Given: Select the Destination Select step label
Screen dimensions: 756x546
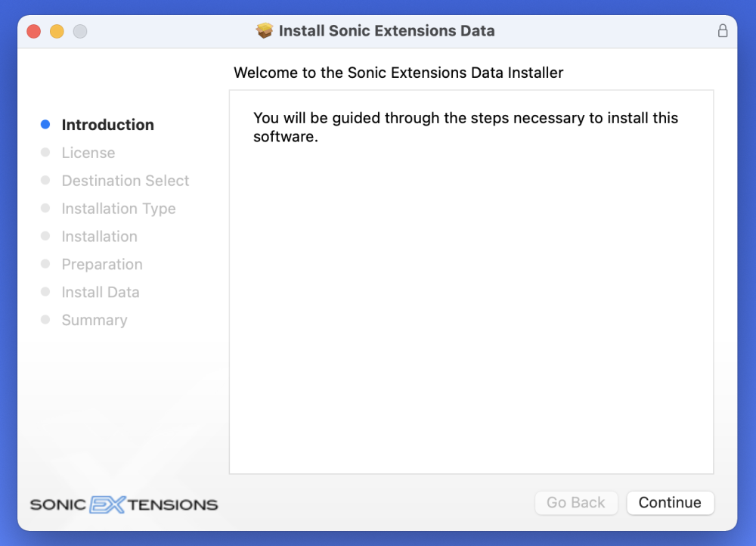Looking at the screenshot, I should 125,181.
